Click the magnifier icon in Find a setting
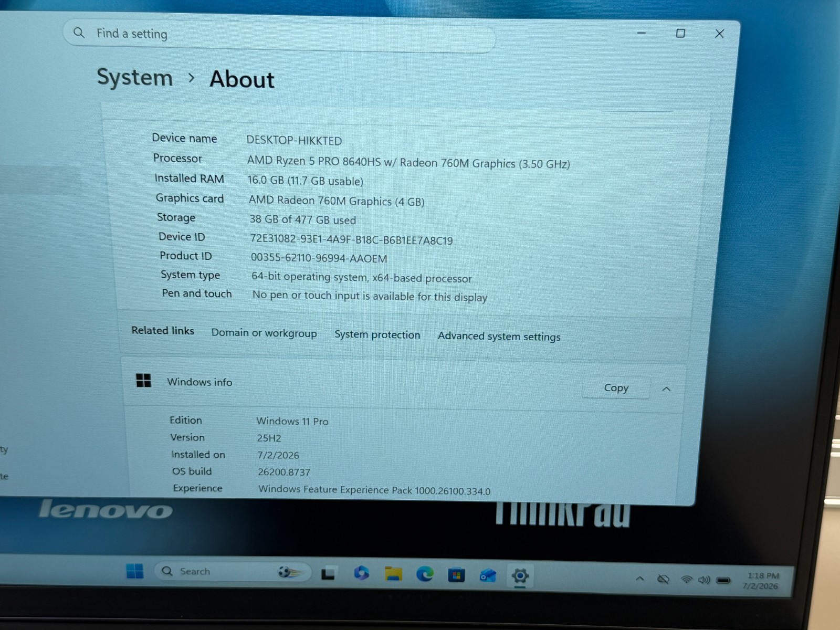840x630 pixels. [x=79, y=33]
